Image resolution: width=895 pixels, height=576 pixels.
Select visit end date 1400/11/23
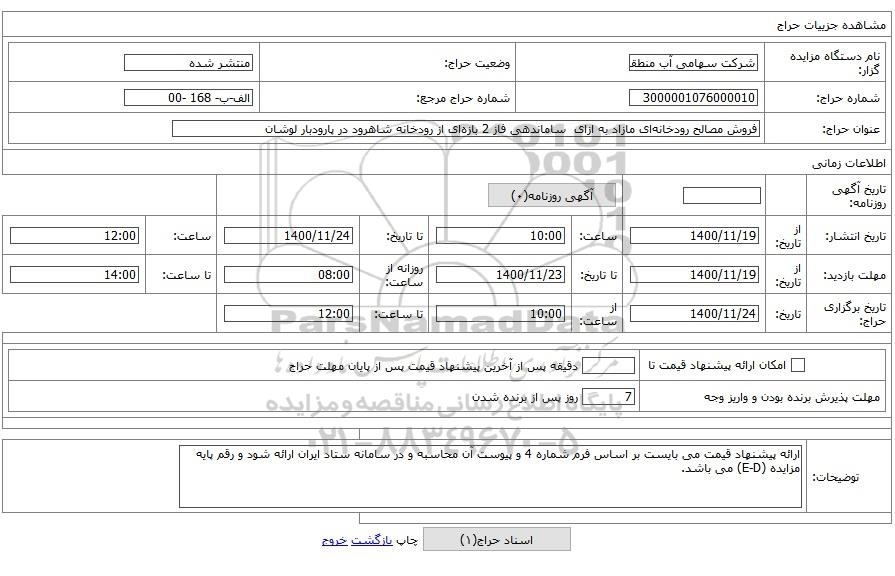(x=501, y=275)
